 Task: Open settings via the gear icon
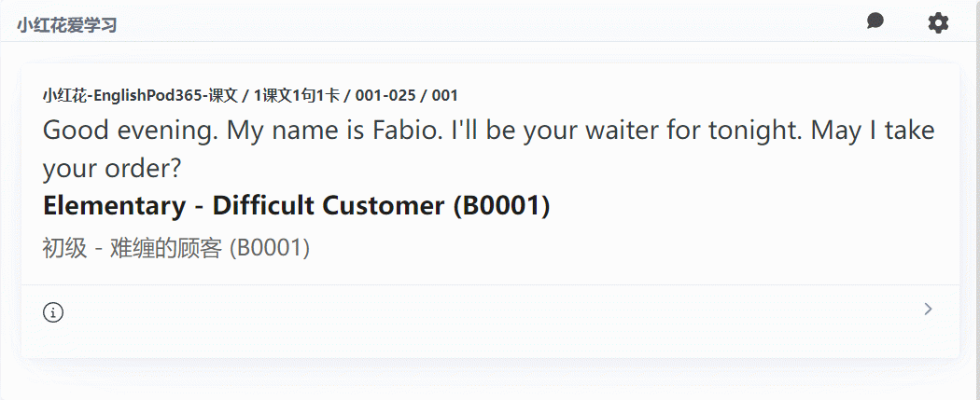(937, 23)
